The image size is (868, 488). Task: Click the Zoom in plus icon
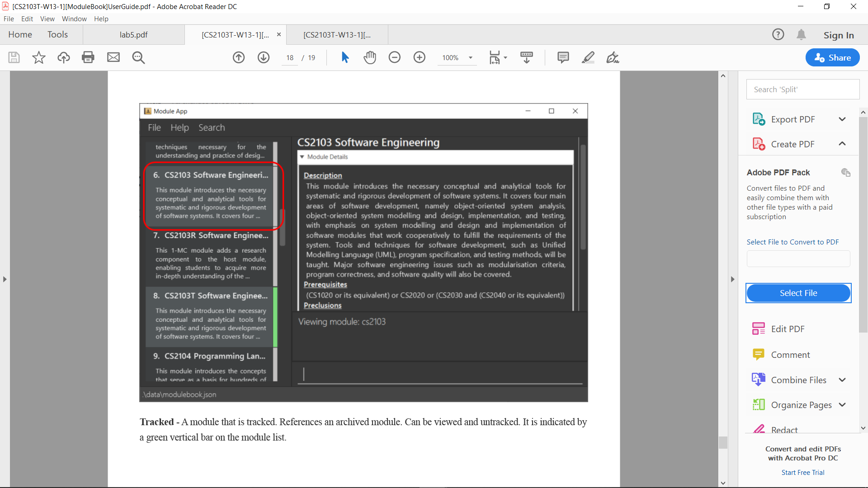pos(420,57)
